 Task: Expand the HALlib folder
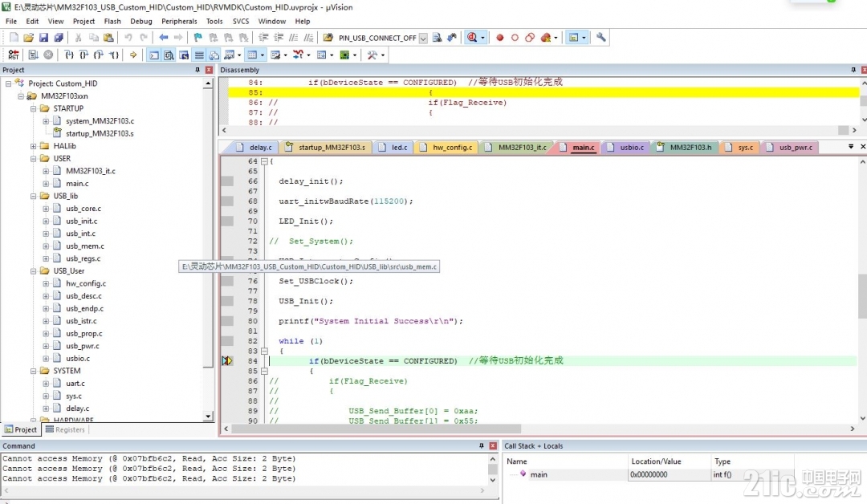[x=33, y=146]
